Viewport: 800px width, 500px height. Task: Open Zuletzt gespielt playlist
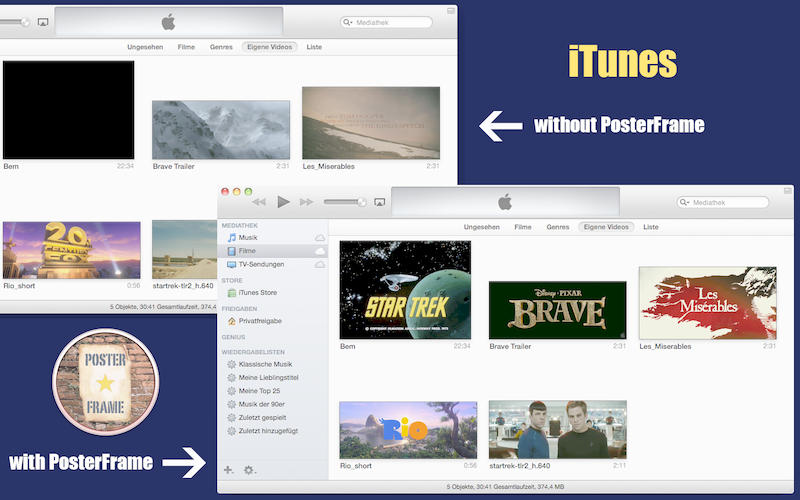click(262, 417)
